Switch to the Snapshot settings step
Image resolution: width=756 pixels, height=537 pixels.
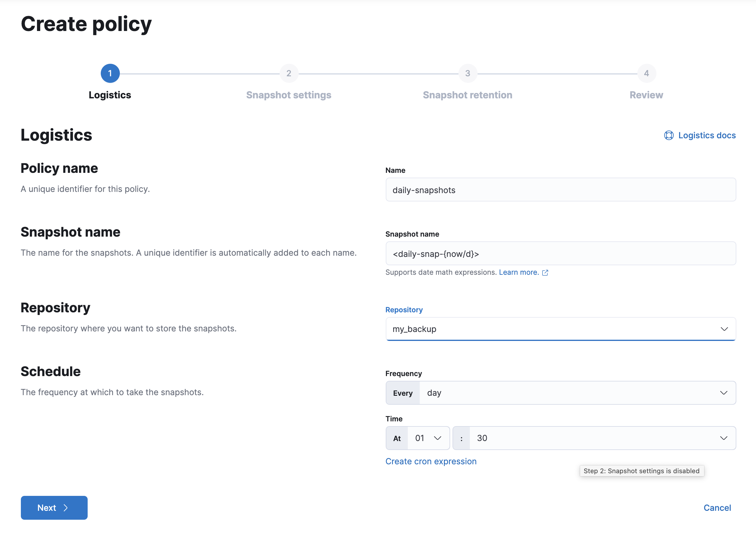pos(289,95)
